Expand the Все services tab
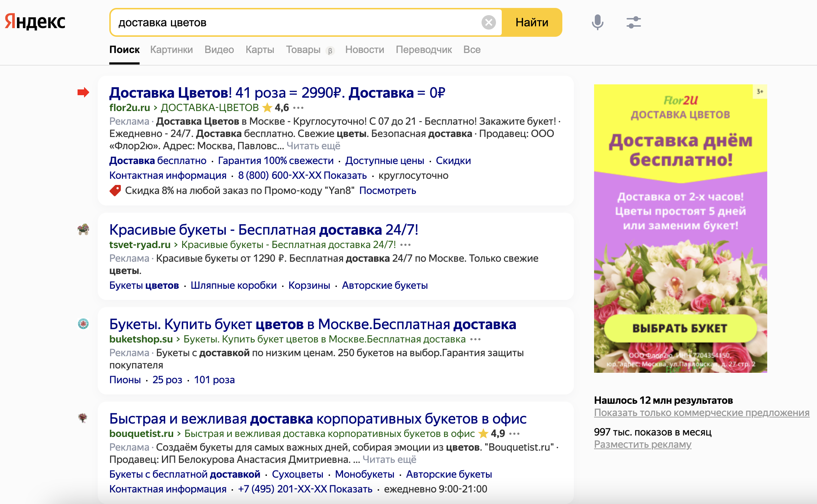 coord(472,50)
